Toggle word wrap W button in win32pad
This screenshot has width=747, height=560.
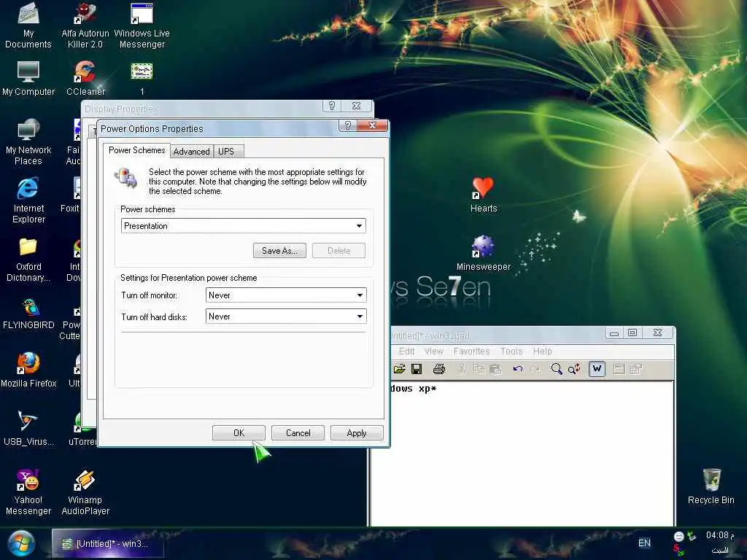coord(597,369)
